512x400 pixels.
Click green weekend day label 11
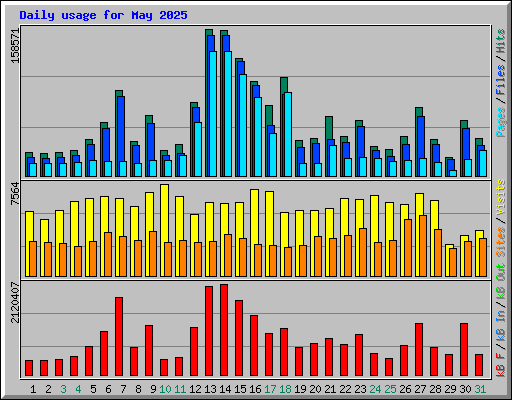pos(180,389)
